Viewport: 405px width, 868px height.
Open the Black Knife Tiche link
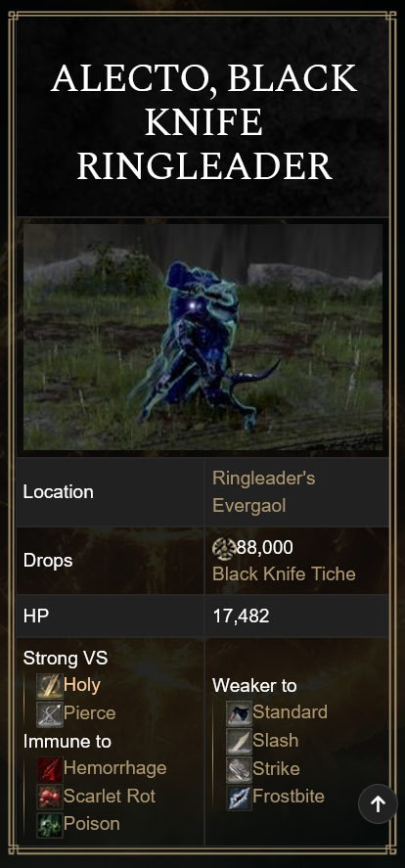point(284,574)
